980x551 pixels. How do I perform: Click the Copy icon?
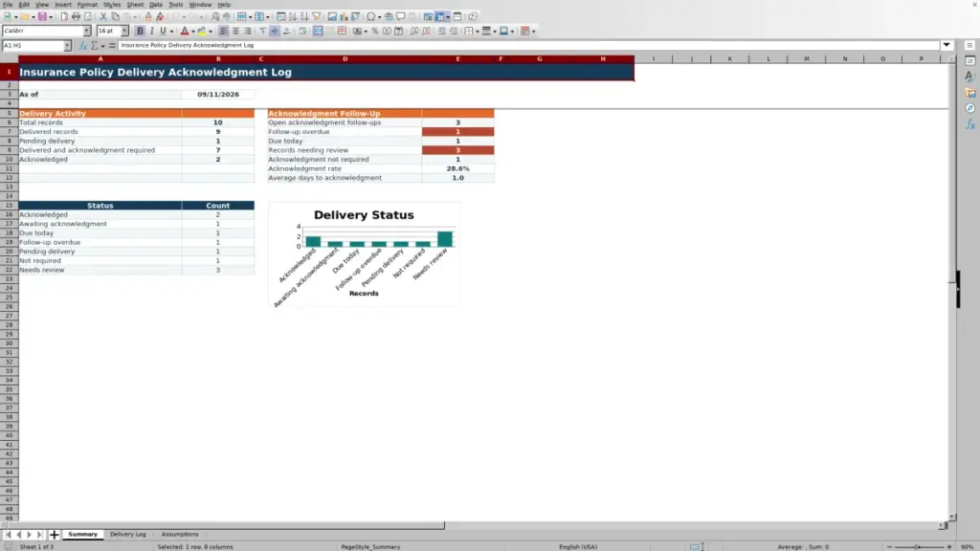coord(116,17)
